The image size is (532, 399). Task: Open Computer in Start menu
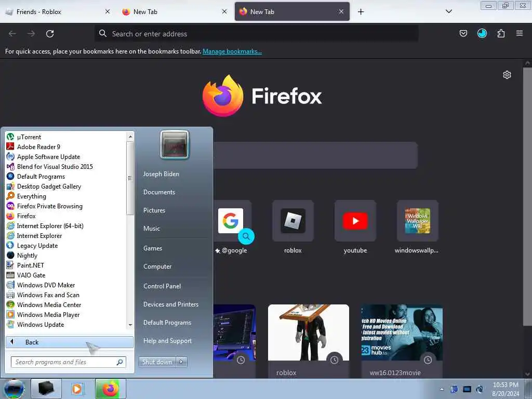[157, 267]
